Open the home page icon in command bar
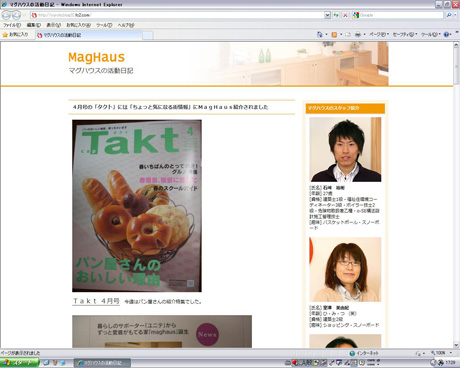This screenshot has width=460, height=368. (x=320, y=34)
